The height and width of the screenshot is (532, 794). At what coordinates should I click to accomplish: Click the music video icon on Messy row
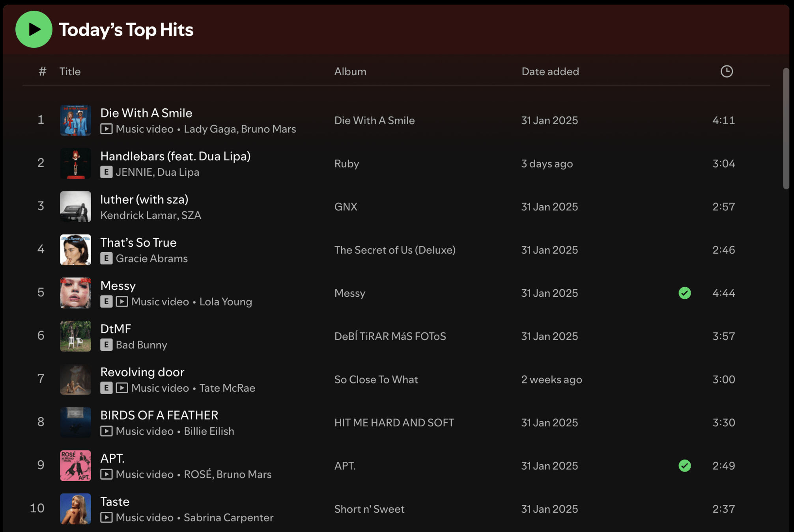[122, 301]
